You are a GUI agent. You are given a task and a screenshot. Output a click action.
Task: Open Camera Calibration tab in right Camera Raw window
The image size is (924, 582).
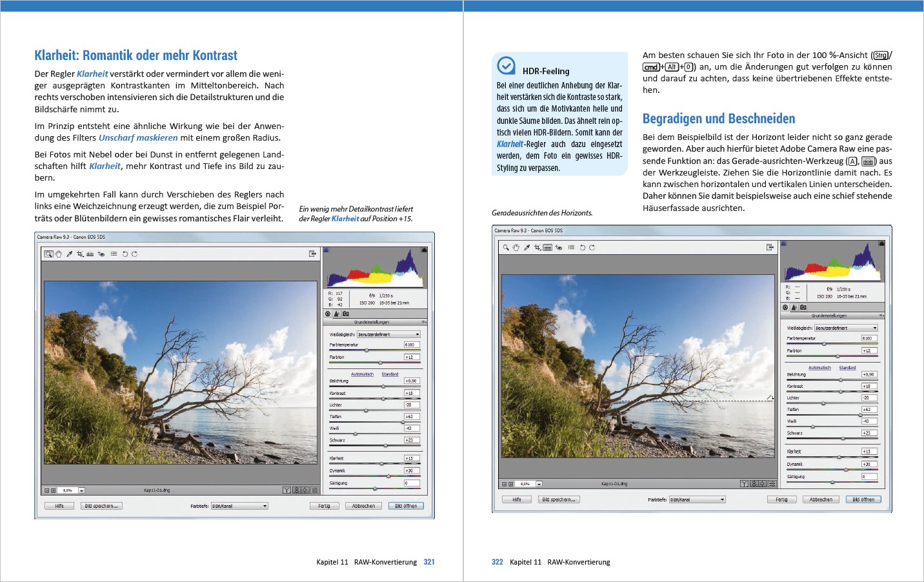(803, 308)
